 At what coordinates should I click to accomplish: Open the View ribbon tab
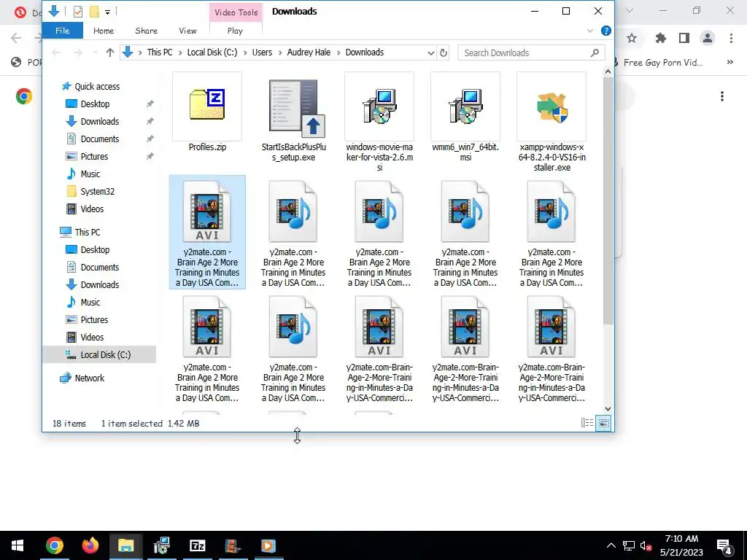point(187,31)
